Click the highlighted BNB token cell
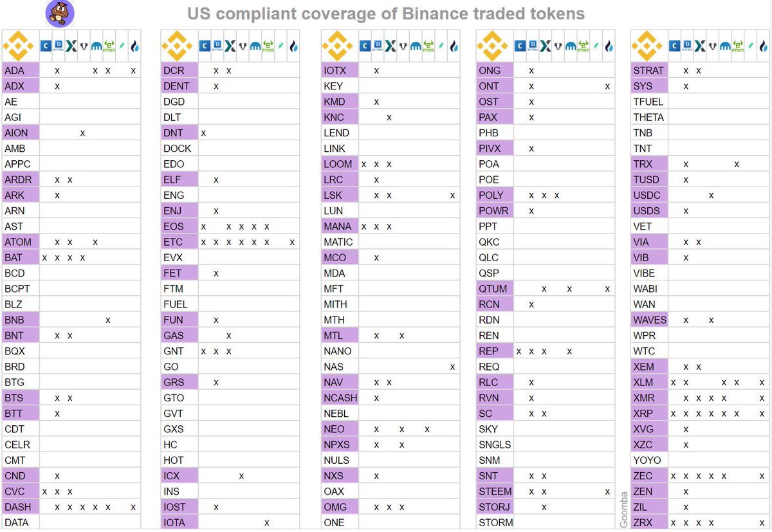 click(21, 320)
